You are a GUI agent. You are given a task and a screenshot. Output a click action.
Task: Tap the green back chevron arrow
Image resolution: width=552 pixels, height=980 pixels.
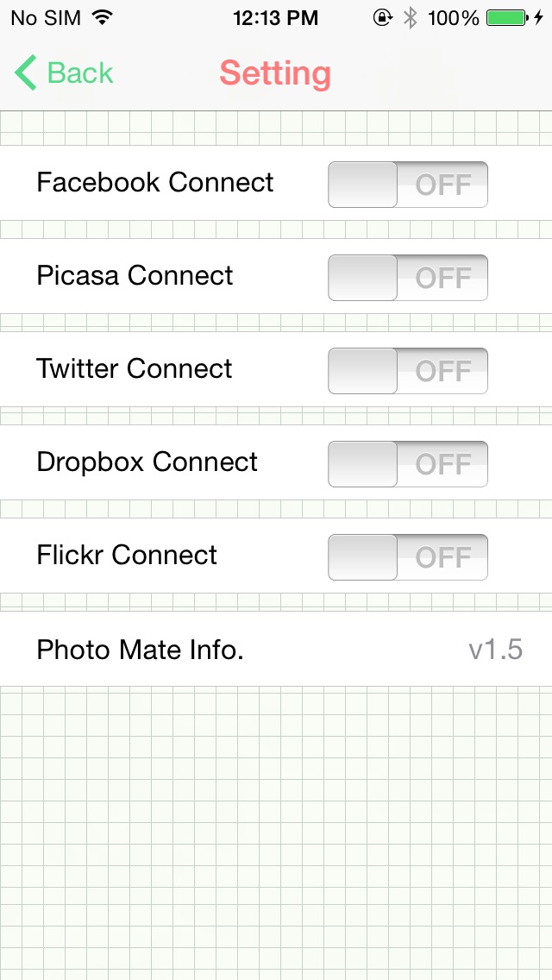pos(26,73)
